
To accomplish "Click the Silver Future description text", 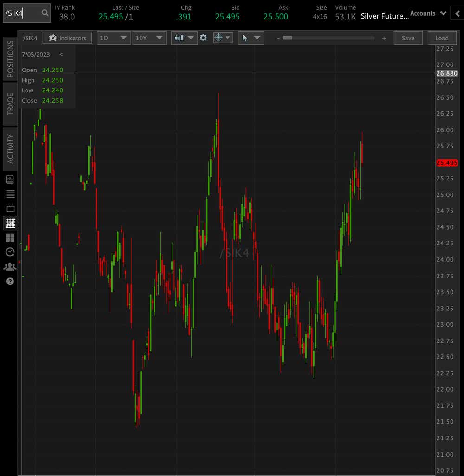I will point(385,16).
